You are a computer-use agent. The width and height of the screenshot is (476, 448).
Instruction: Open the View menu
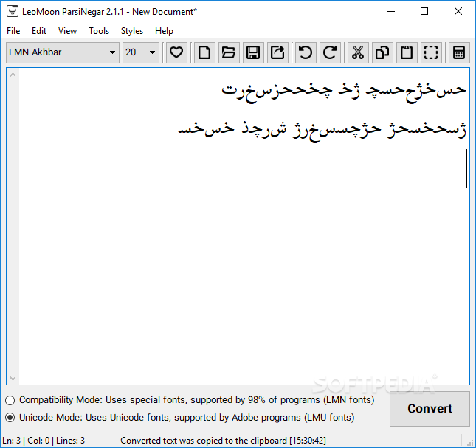pyautogui.click(x=67, y=31)
